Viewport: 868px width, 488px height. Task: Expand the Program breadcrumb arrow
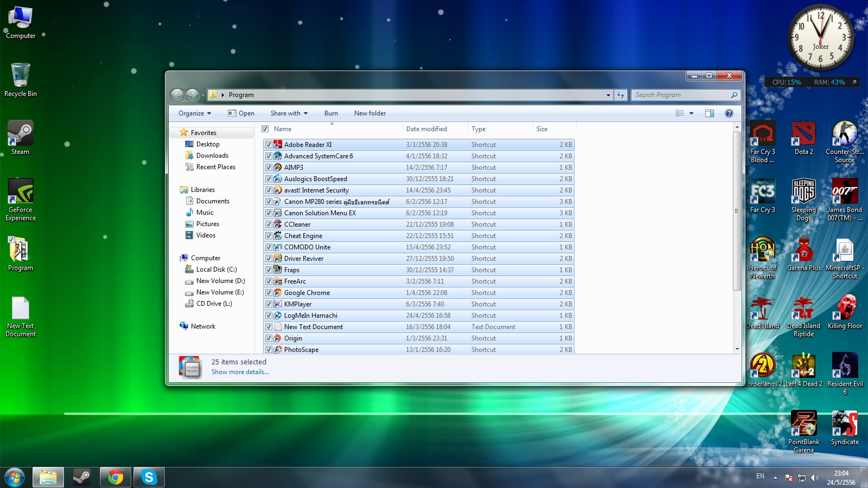(x=222, y=95)
